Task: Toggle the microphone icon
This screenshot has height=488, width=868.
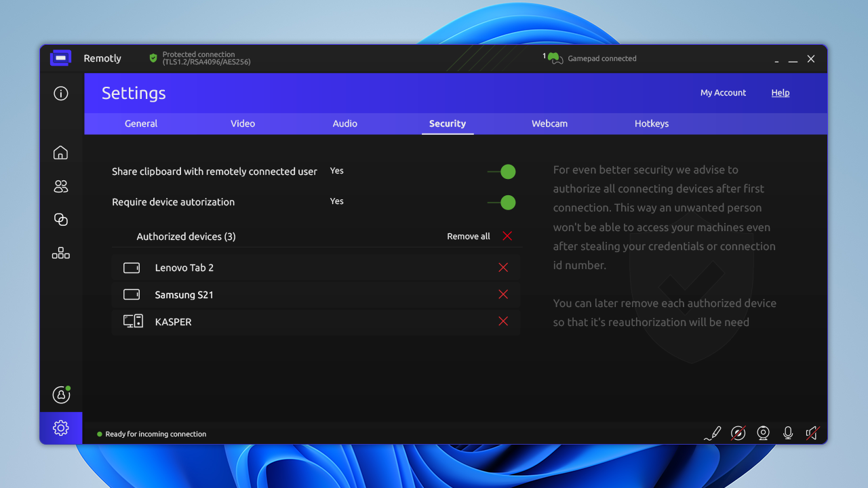Action: pos(787,433)
